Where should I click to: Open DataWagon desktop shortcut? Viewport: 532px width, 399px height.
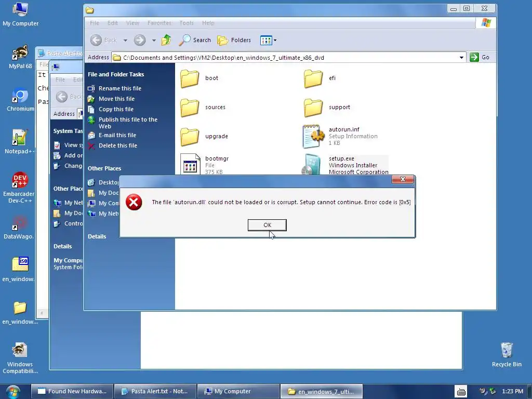(x=20, y=228)
